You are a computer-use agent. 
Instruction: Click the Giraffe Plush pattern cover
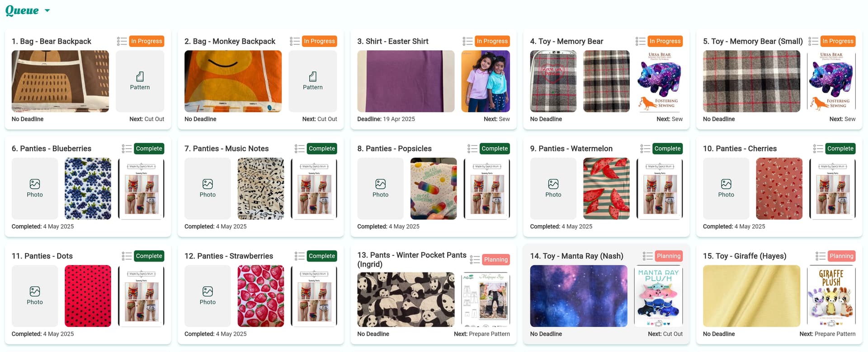coord(831,296)
